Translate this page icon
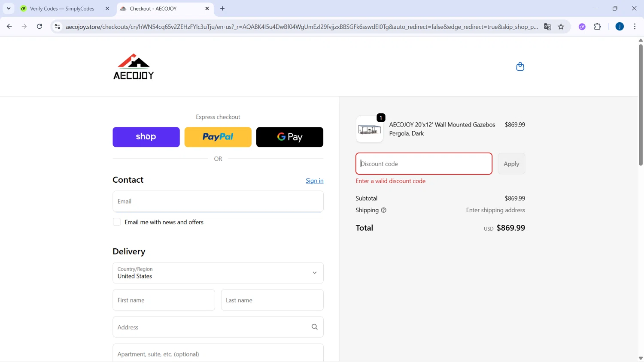Screen dimensions: 644x362 tap(547, 27)
